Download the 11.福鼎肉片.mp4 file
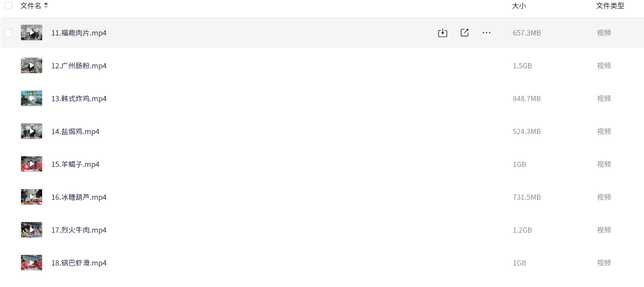Viewport: 644px width, 287px height. coord(442,33)
